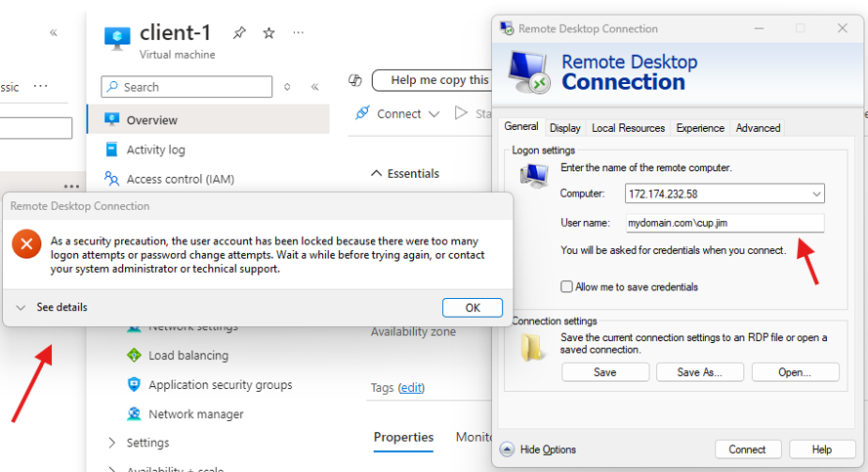Select the Properties tab in Azure portal
This screenshot has width=868, height=472.
[403, 437]
